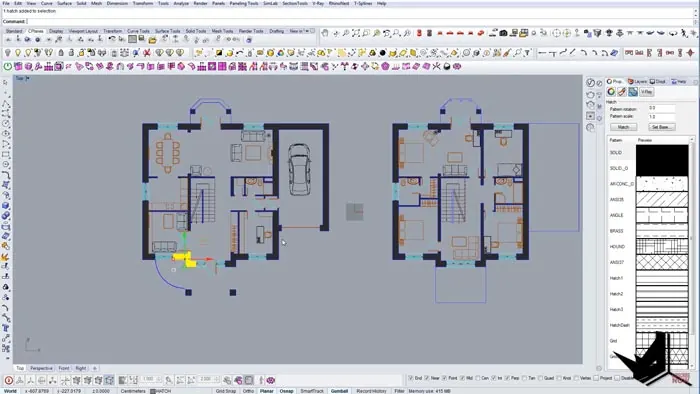Click the V-Ray button in Properties panel
The image size is (700, 394).
[x=646, y=92]
